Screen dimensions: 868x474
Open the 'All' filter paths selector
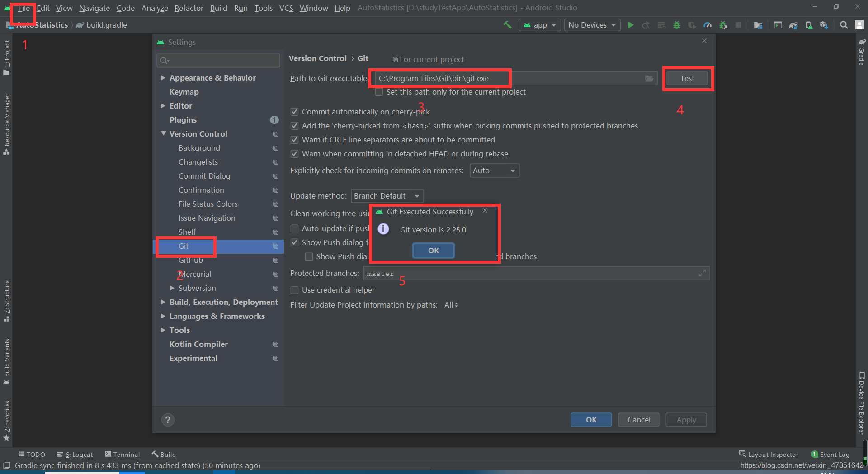click(451, 305)
